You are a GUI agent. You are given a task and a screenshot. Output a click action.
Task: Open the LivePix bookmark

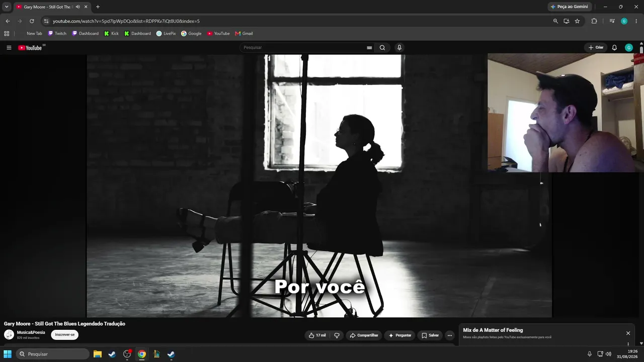[x=166, y=34]
